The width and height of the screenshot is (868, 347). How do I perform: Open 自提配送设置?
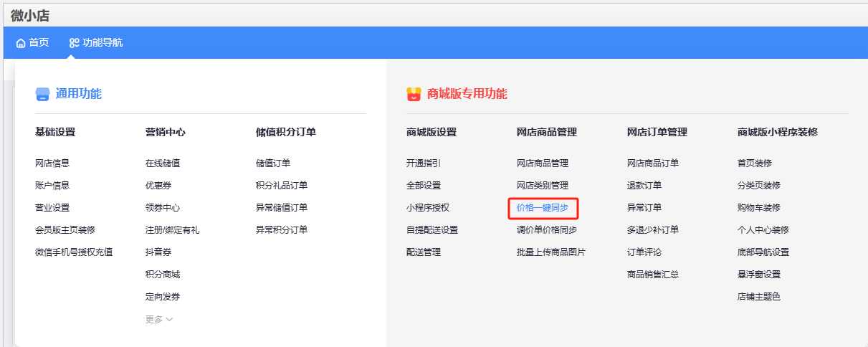pos(432,230)
